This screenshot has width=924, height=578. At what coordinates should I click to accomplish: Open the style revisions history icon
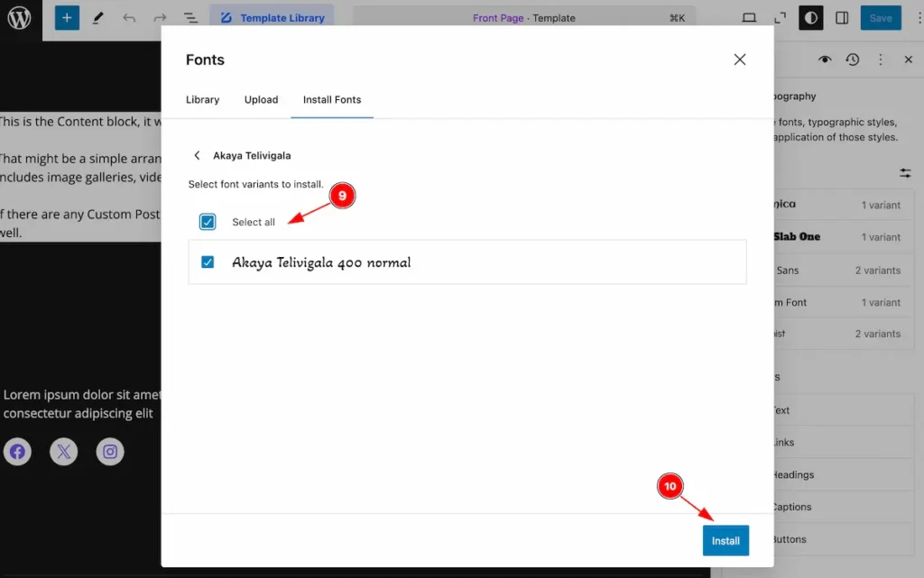pos(852,60)
